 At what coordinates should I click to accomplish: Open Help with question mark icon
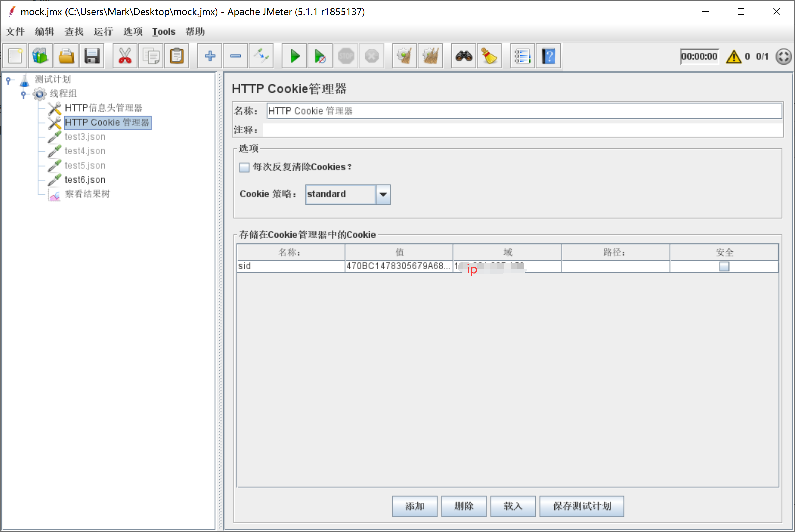coord(548,56)
